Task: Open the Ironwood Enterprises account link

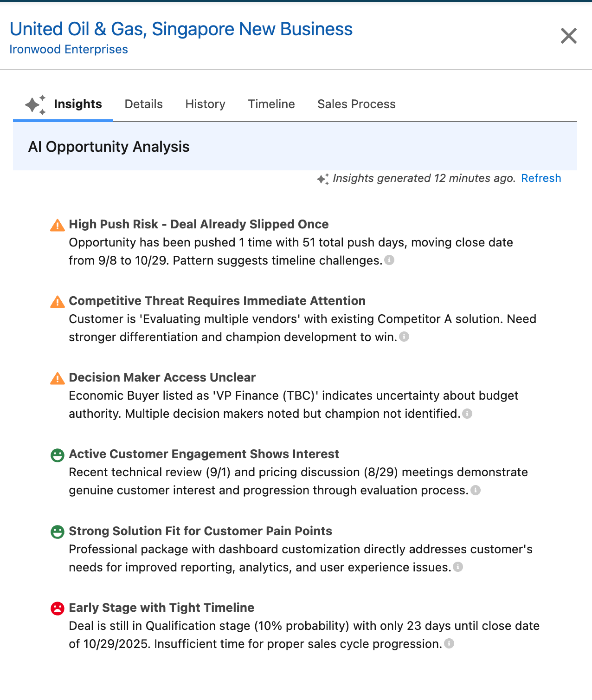Action: click(x=69, y=49)
